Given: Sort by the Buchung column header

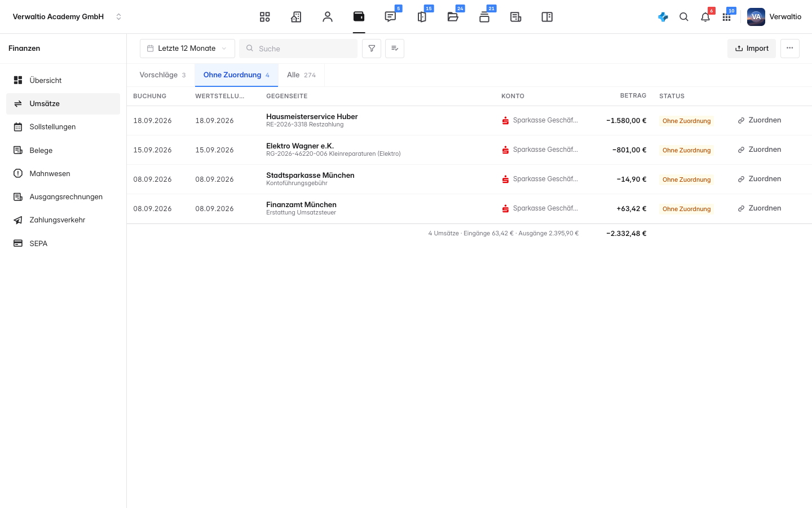Looking at the screenshot, I should click(x=150, y=96).
